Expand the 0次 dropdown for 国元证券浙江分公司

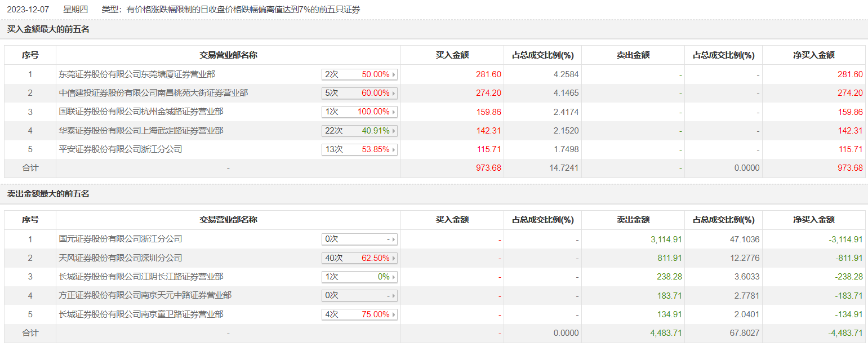tap(359, 239)
